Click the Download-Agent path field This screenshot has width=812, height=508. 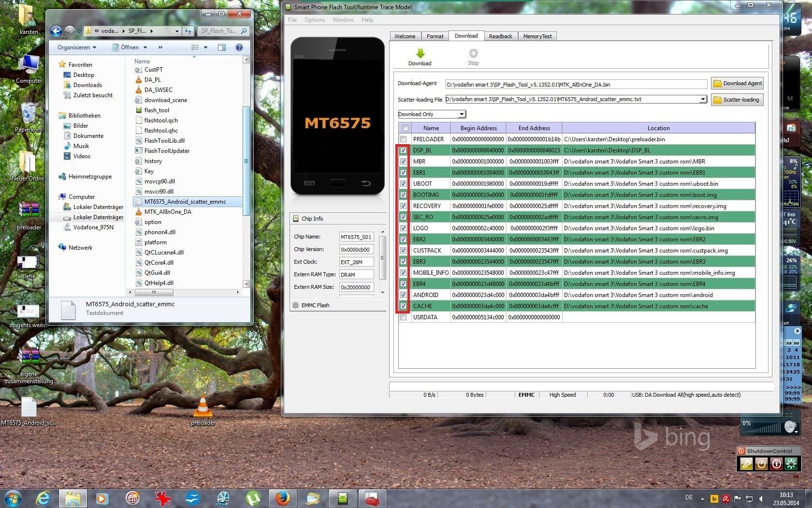point(576,84)
